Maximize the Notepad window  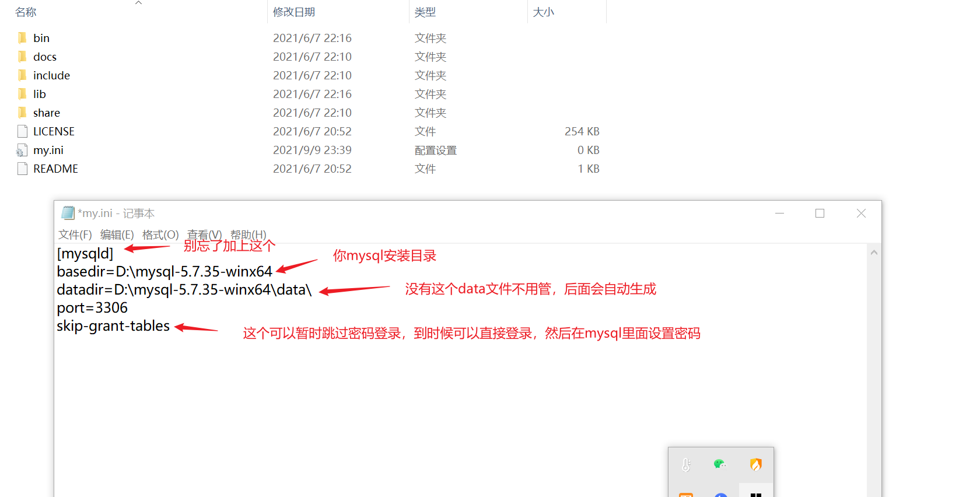click(x=820, y=213)
